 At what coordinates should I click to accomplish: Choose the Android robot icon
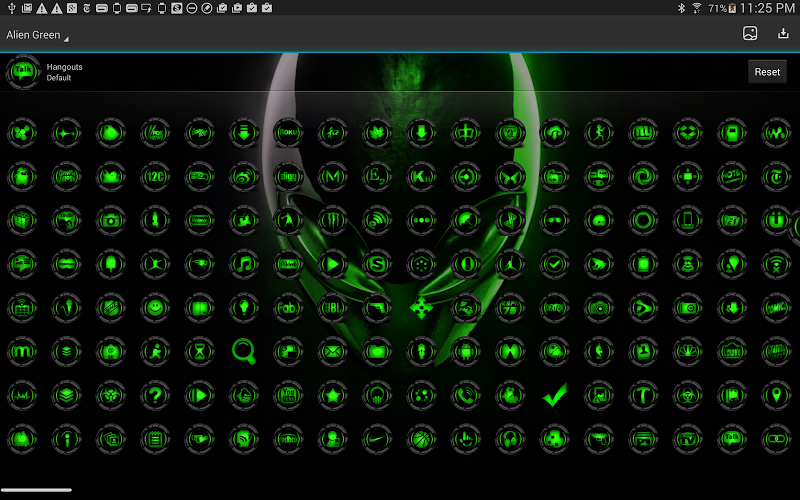[466, 352]
